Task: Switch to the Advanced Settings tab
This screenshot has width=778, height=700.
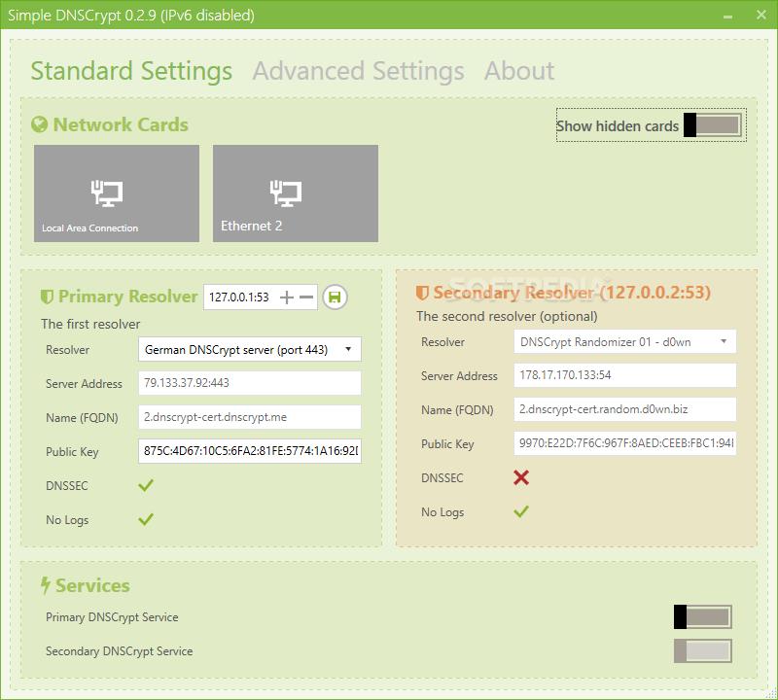Action: coord(358,71)
